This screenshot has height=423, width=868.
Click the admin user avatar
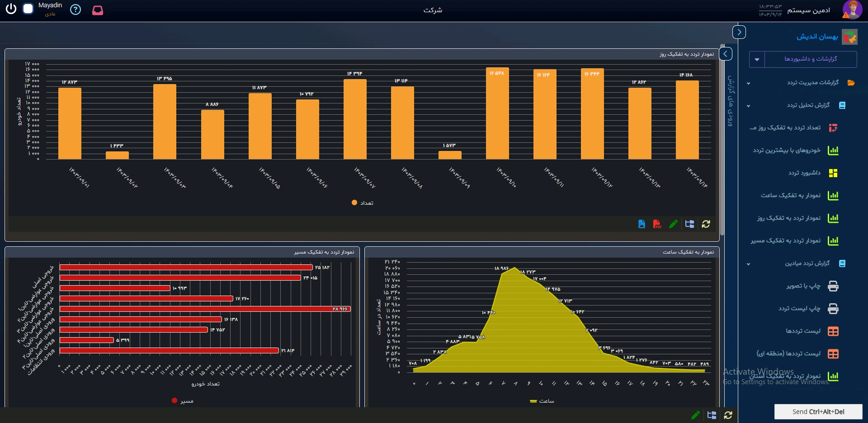point(852,9)
